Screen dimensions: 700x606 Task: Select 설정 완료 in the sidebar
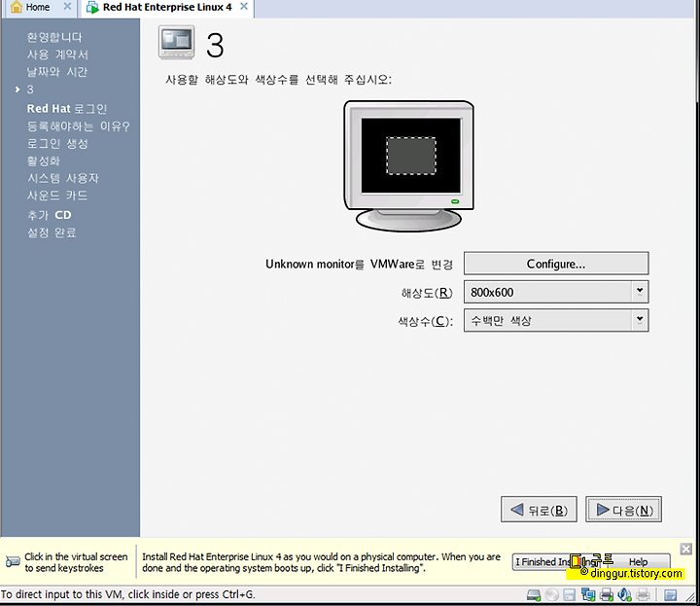pyautogui.click(x=52, y=232)
